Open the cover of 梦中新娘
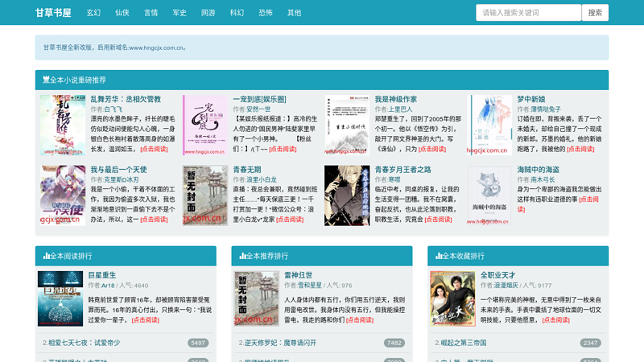Image resolution: width=644 pixels, height=362 pixels. tap(489, 125)
